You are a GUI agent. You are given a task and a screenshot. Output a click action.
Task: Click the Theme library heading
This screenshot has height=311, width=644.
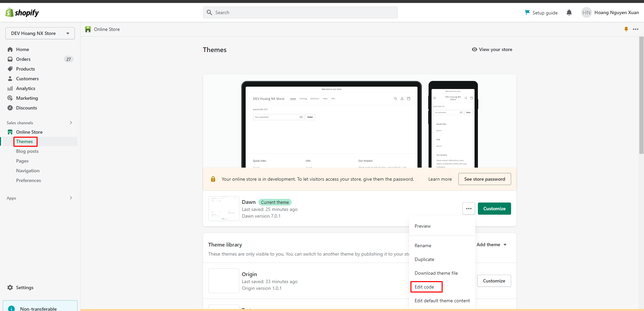point(225,245)
